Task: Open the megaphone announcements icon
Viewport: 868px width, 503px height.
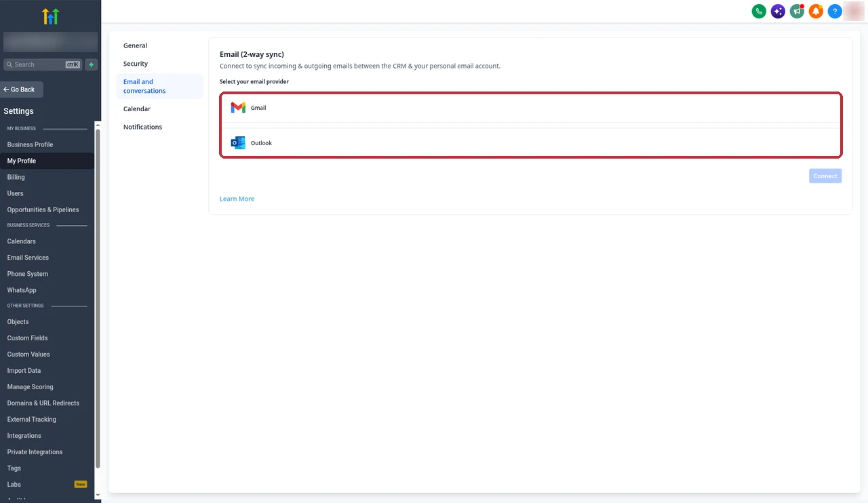Action: [797, 11]
